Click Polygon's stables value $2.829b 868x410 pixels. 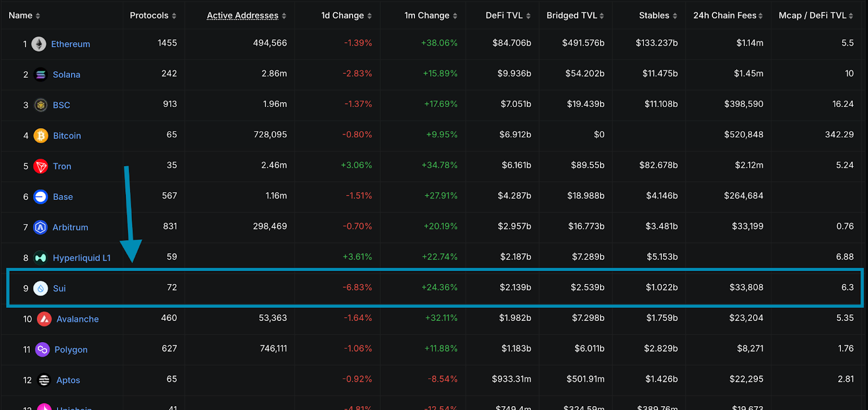661,349
